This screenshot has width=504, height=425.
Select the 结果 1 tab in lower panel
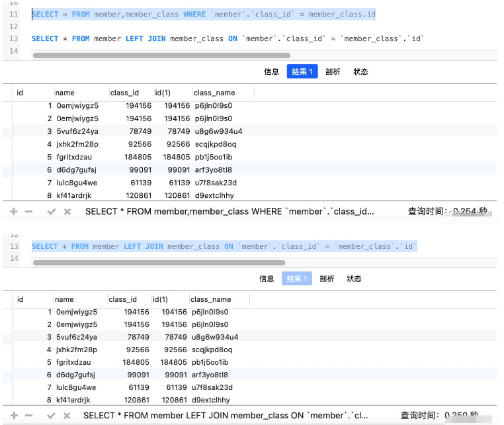point(297,278)
